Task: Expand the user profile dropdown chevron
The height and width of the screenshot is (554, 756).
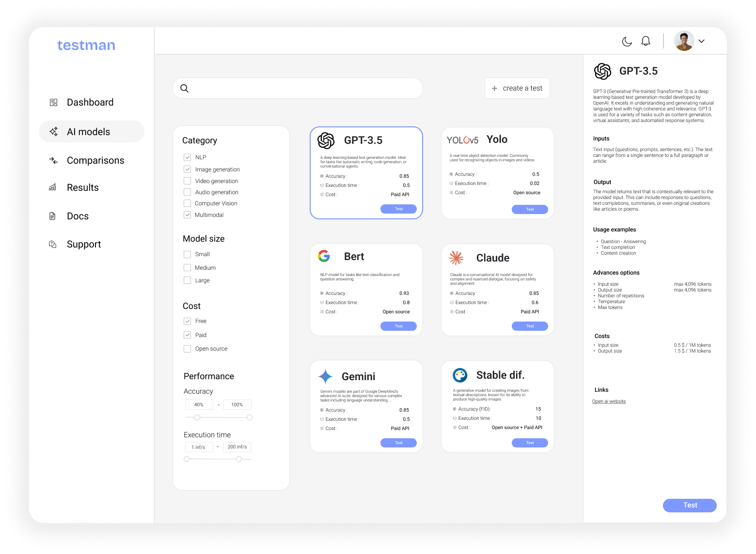Action: (701, 41)
